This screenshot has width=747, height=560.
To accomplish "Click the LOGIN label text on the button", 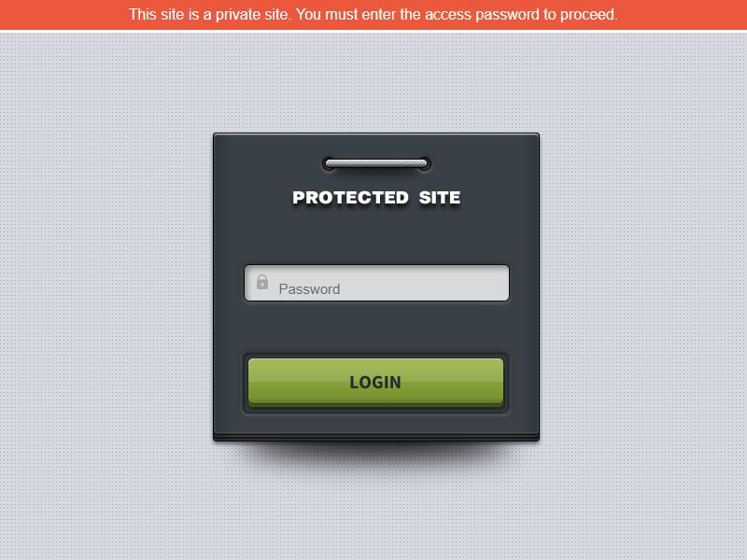I will [x=375, y=383].
